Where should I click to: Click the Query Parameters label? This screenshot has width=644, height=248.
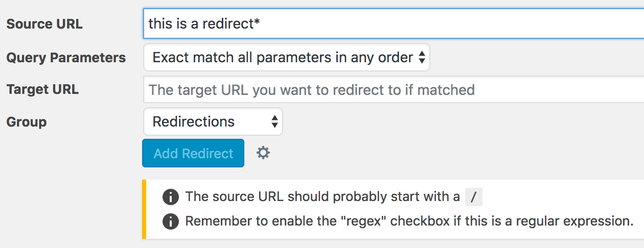click(x=66, y=58)
